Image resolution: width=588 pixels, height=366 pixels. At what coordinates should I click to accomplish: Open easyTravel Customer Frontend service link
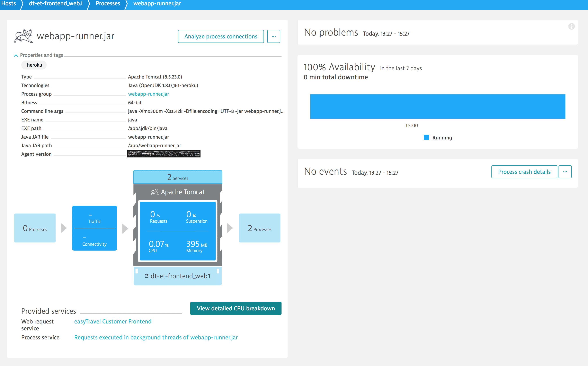click(x=113, y=321)
